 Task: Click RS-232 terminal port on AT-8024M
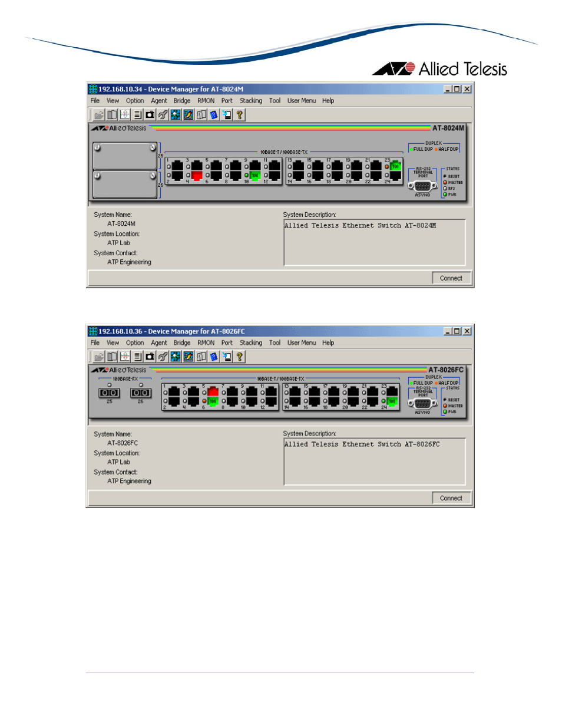pos(422,186)
